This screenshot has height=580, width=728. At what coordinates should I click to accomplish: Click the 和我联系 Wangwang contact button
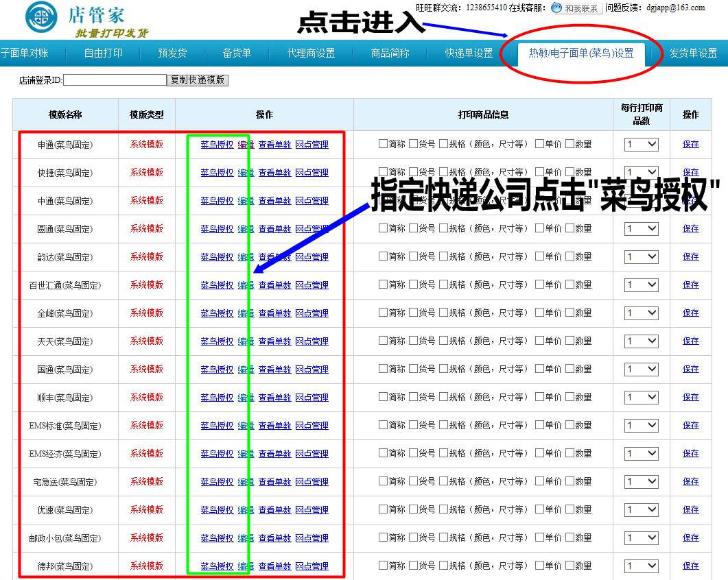(x=577, y=8)
